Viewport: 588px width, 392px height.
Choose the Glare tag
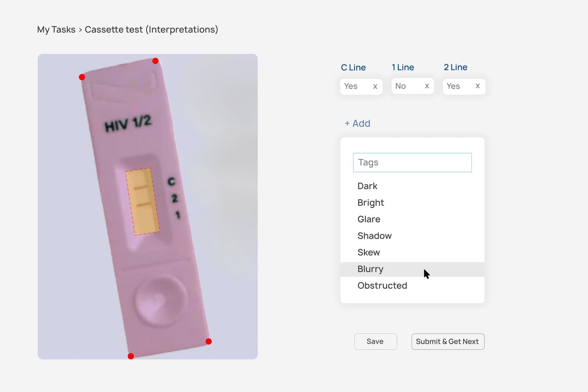click(x=412, y=219)
